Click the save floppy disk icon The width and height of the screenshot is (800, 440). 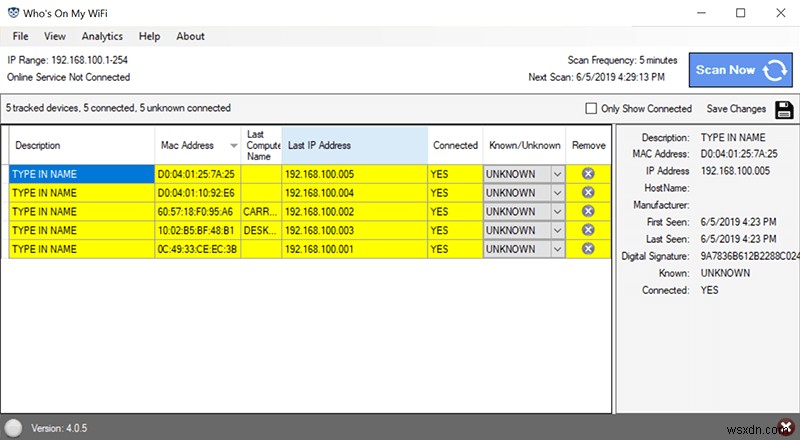(x=784, y=109)
